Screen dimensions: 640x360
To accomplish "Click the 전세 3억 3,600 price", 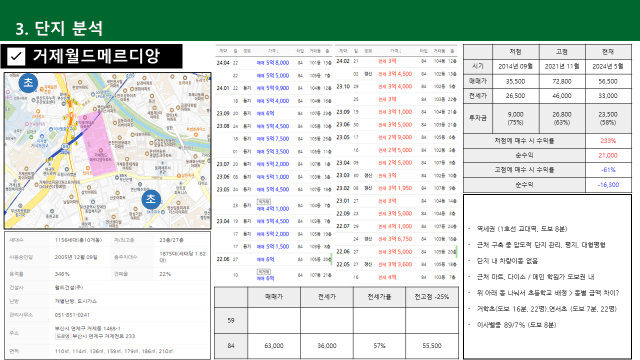I will point(395,264).
